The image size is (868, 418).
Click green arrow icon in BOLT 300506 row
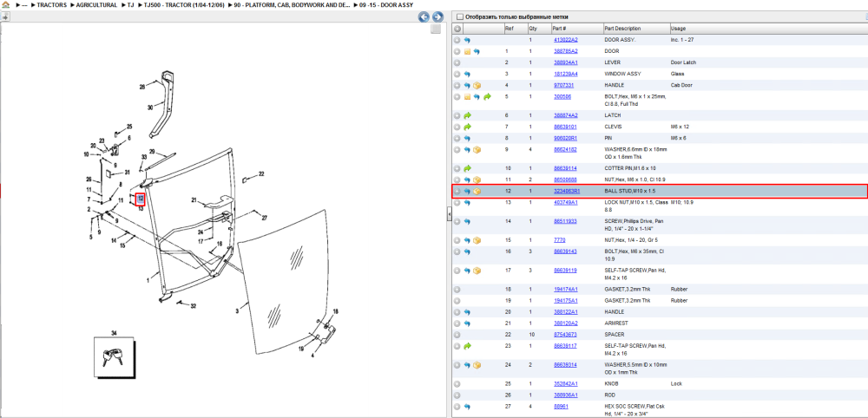pyautogui.click(x=487, y=97)
